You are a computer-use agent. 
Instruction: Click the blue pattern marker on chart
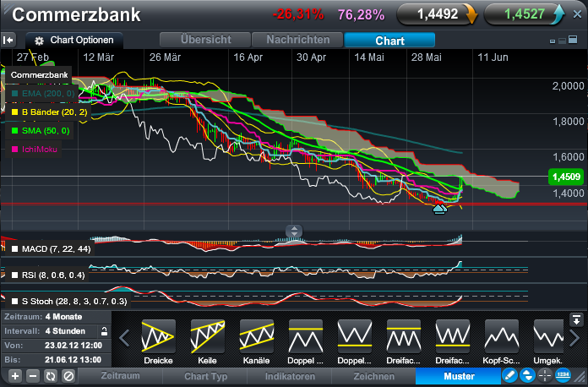(x=440, y=209)
